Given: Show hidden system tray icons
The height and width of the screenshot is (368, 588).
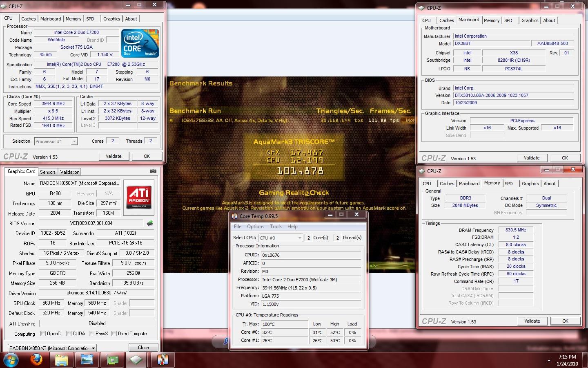Looking at the screenshot, I should (548, 360).
